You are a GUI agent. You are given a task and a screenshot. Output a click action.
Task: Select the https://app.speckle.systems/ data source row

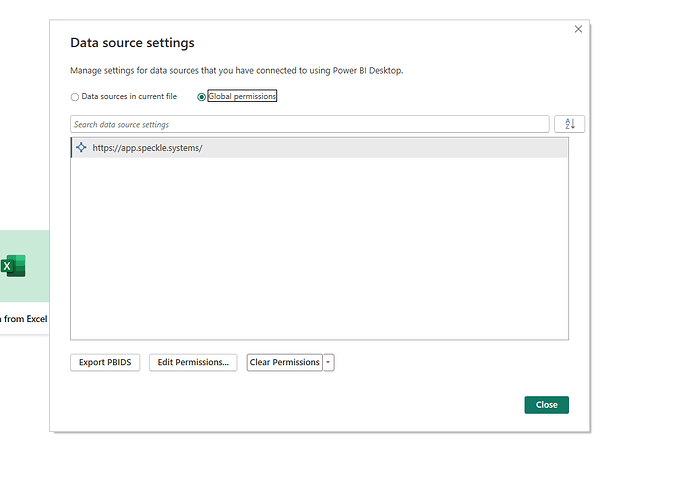tap(319, 148)
